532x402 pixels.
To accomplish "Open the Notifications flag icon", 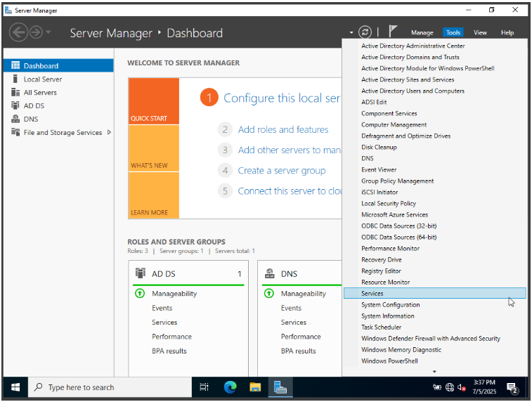I will 393,32.
